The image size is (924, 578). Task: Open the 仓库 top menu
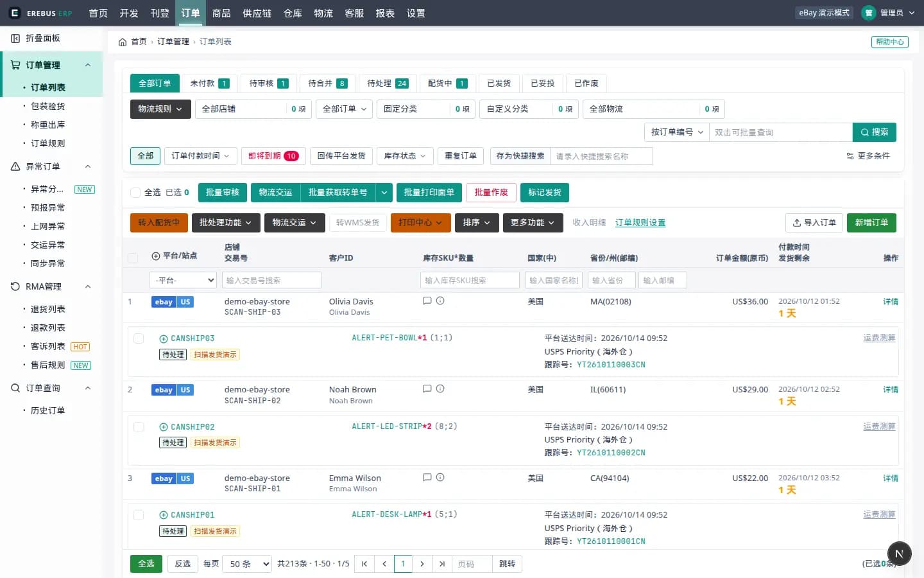[293, 13]
